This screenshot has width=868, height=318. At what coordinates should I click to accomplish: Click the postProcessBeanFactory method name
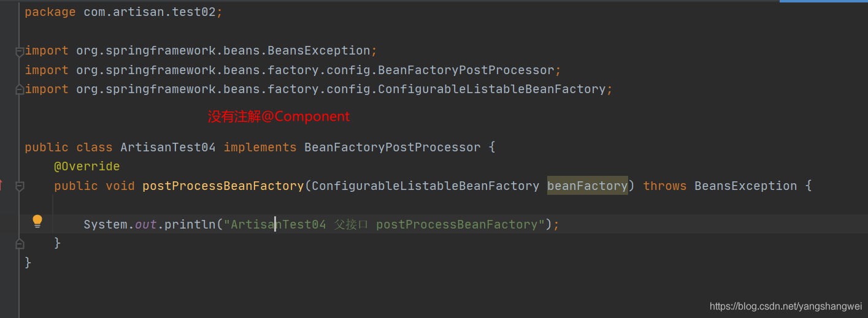click(x=223, y=186)
